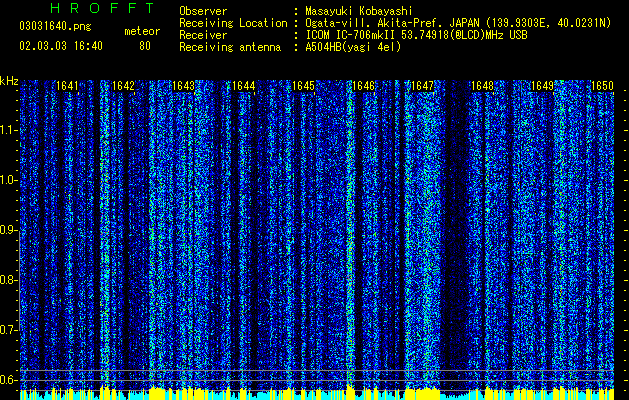629x400 pixels.
Task: Click the 1645 time marker
Action: pos(303,86)
